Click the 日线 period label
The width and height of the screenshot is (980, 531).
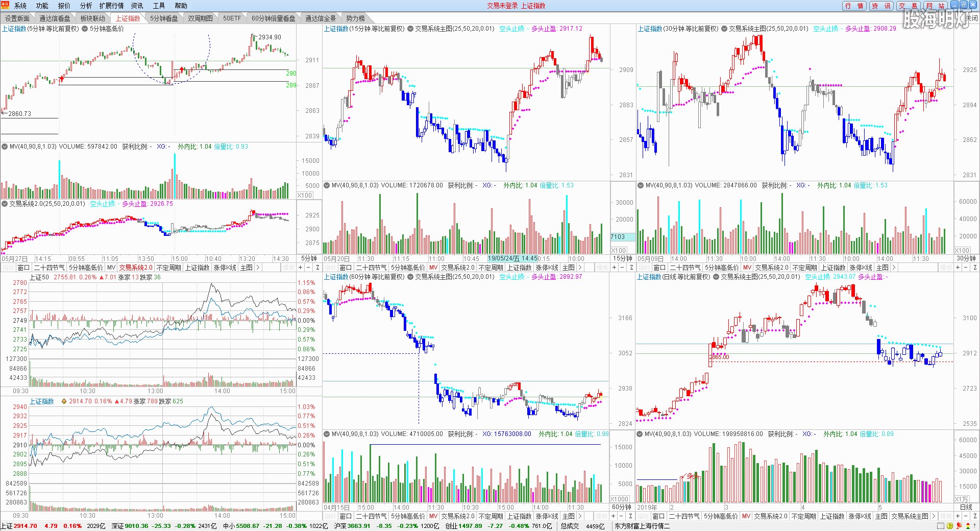966,508
